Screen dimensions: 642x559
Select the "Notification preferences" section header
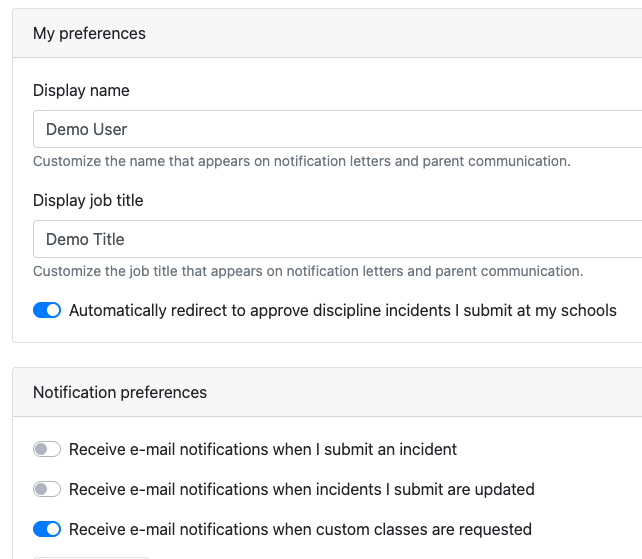click(120, 393)
